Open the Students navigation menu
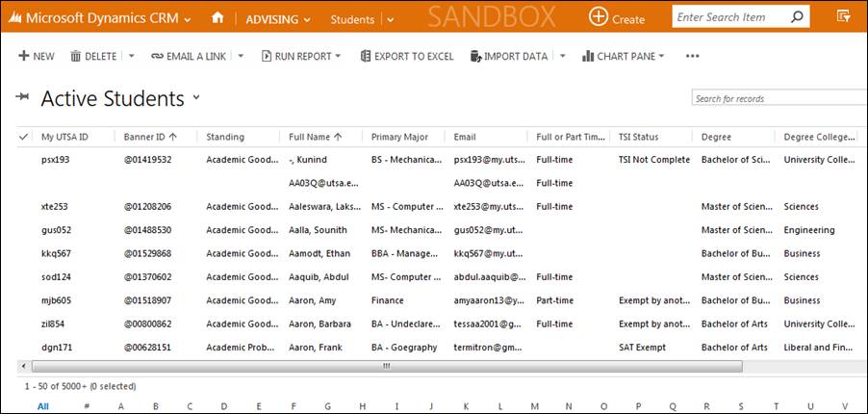This screenshot has height=414, width=868. [x=361, y=19]
